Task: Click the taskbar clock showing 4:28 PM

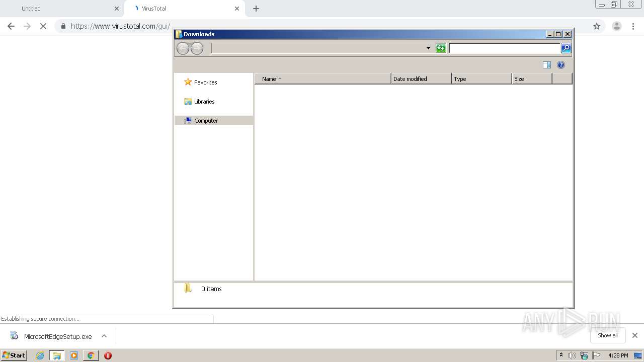Action: tap(618, 355)
